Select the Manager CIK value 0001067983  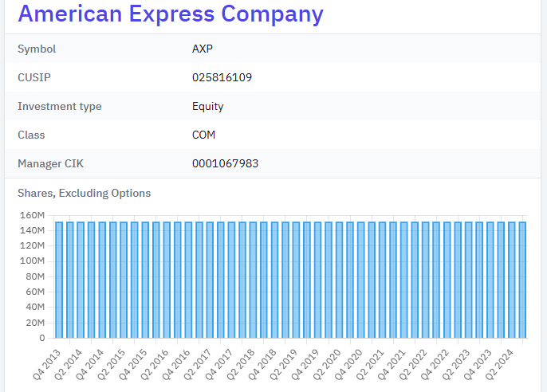(225, 163)
